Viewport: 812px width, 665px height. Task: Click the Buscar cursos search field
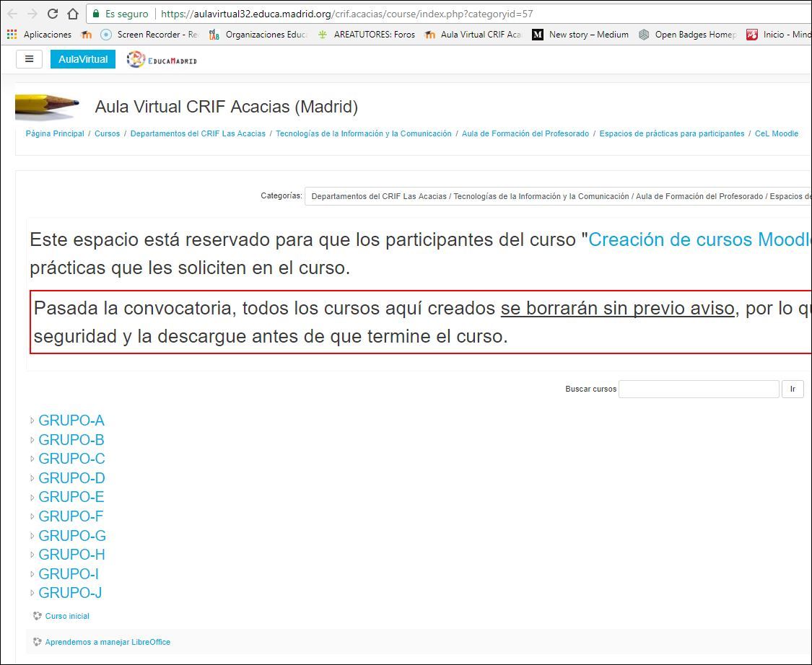pos(699,389)
